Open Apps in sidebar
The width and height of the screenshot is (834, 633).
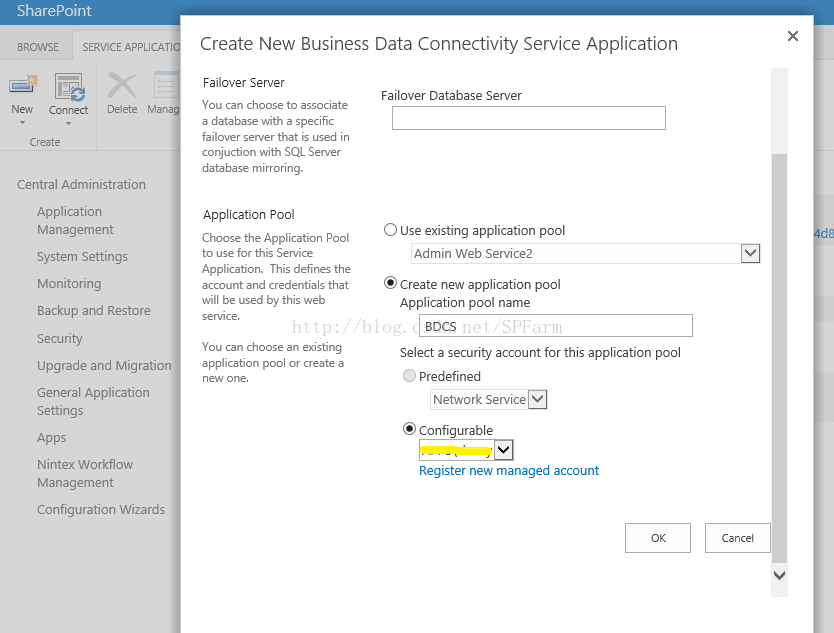click(x=52, y=437)
